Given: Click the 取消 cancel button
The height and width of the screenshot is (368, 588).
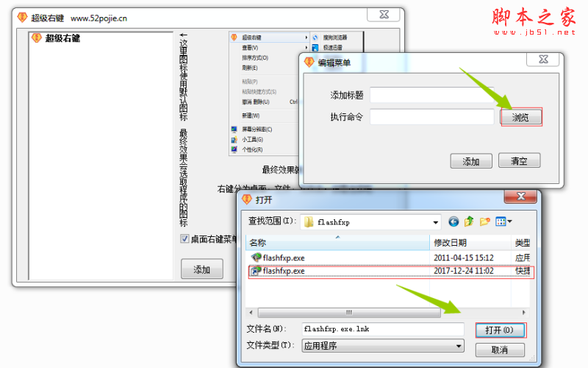Looking at the screenshot, I should tap(500, 350).
